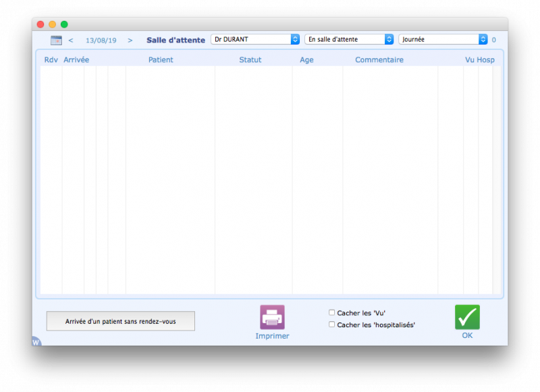
Task: Click the Salle d'attente title
Action: pyautogui.click(x=175, y=40)
